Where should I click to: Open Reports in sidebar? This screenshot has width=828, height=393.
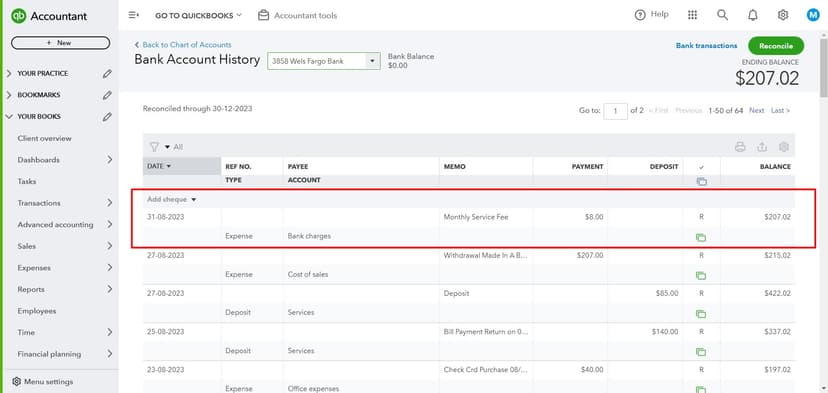(x=31, y=289)
